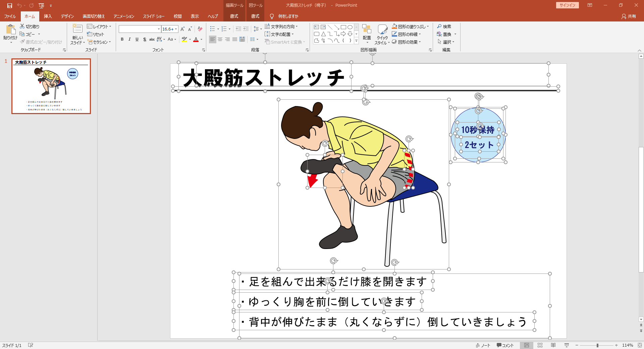The height and width of the screenshot is (349, 644).
Task: Click the Search (検索) magnifier icon
Action: coord(439,27)
